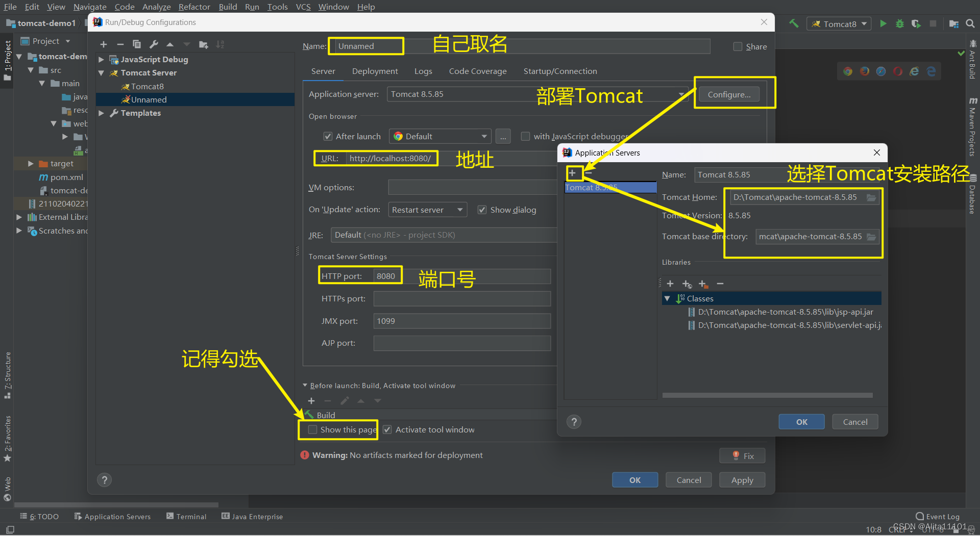The width and height of the screenshot is (980, 536).
Task: Move configuration into new folder icon
Action: click(203, 44)
